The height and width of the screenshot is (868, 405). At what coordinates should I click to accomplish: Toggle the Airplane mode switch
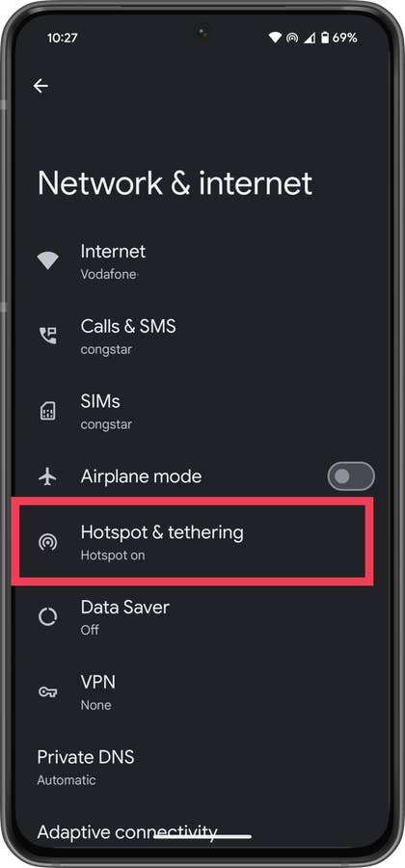pyautogui.click(x=351, y=476)
